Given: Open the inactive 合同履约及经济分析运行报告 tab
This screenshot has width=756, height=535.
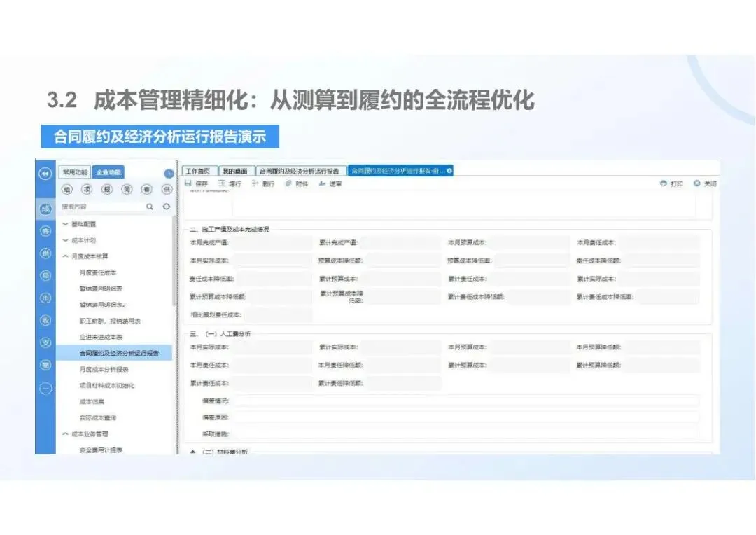Looking at the screenshot, I should [300, 172].
